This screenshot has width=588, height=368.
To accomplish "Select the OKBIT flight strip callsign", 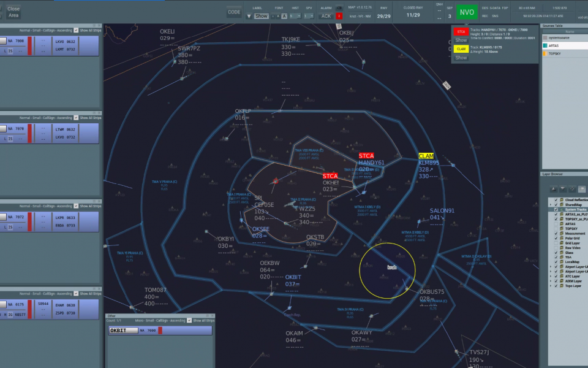I will (123, 331).
